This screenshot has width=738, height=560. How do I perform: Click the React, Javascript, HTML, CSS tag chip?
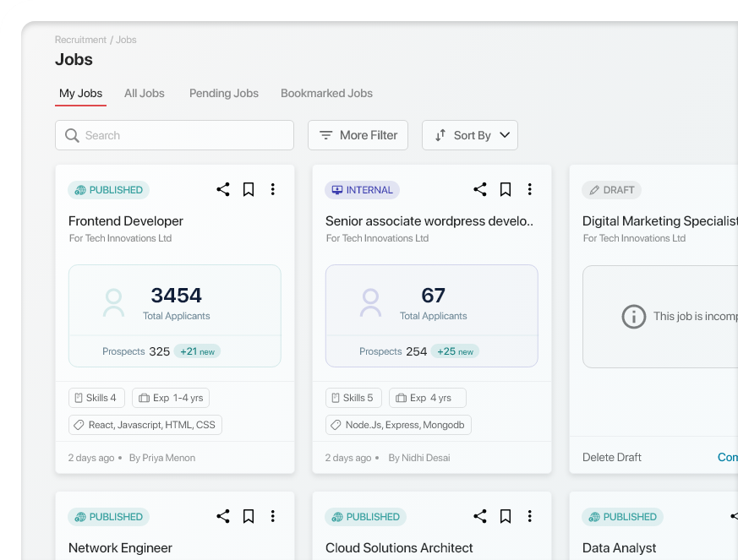[x=145, y=425]
